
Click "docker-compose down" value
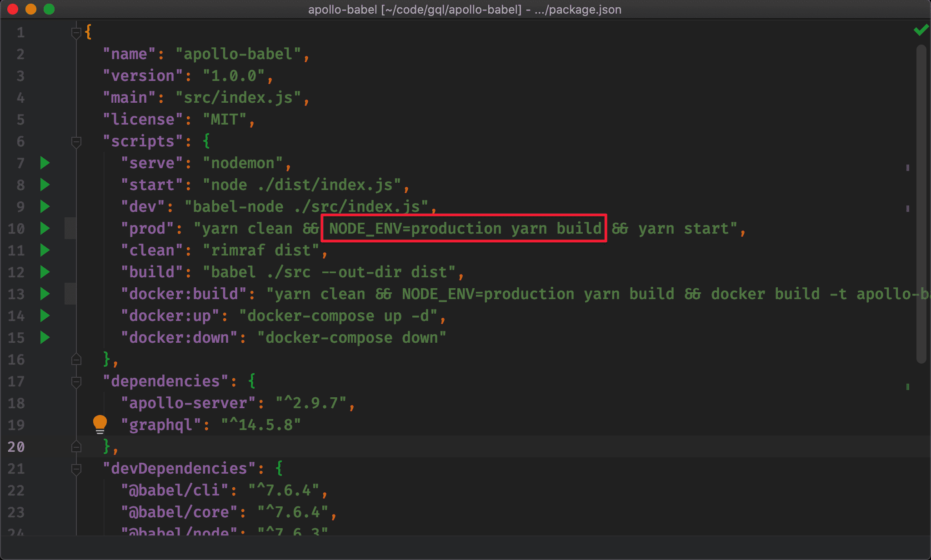click(352, 338)
